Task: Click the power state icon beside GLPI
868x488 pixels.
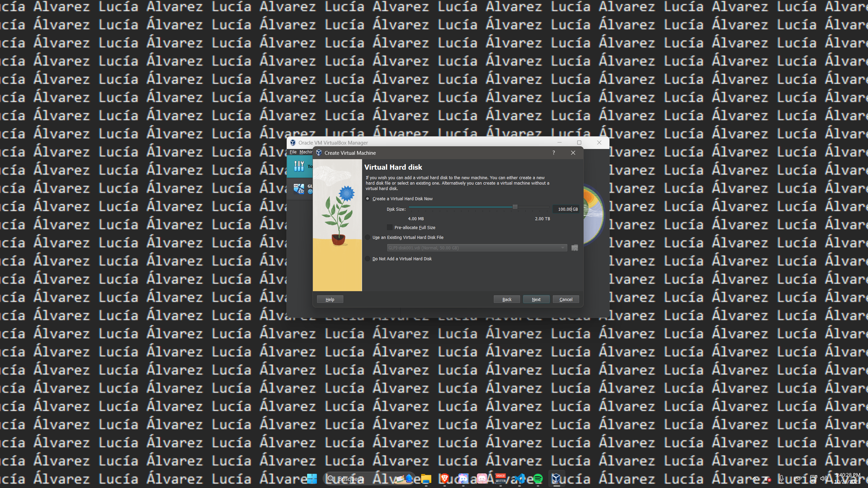Action: pyautogui.click(x=310, y=191)
